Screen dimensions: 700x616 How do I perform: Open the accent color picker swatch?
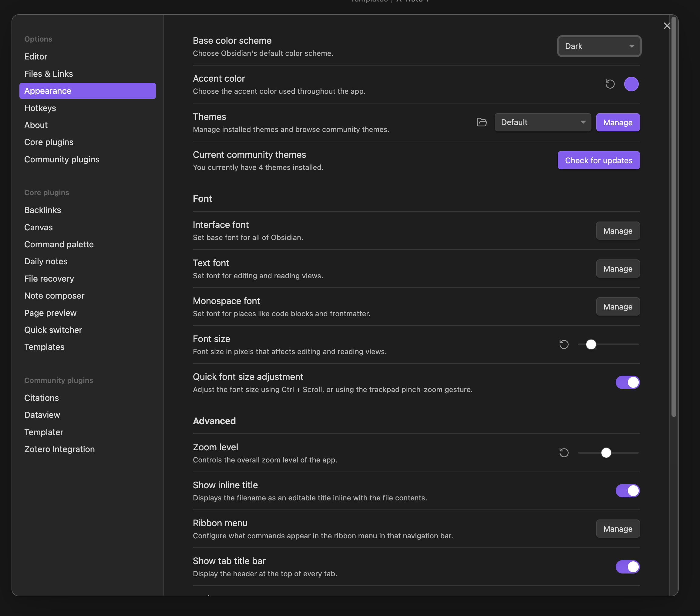pos(631,84)
